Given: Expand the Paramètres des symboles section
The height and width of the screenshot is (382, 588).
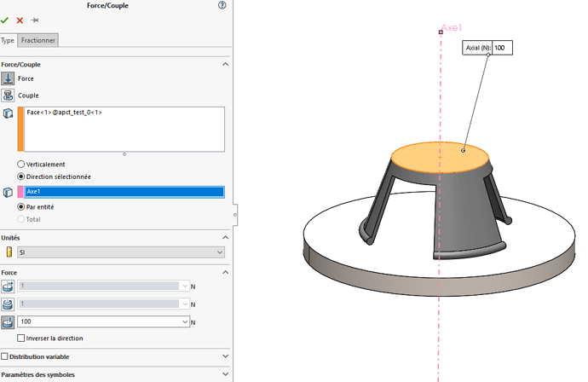Looking at the screenshot, I should coord(225,374).
